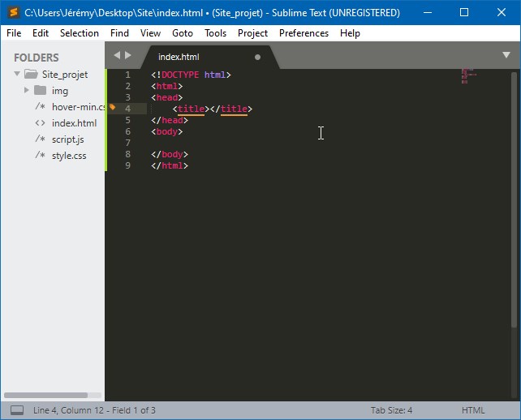The width and height of the screenshot is (521, 420).
Task: Change HTML syntax in status bar
Action: tap(473, 410)
